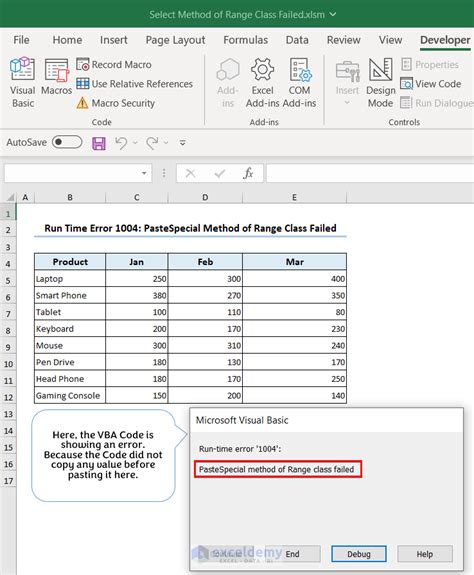Open the Name Box dropdown

point(144,173)
